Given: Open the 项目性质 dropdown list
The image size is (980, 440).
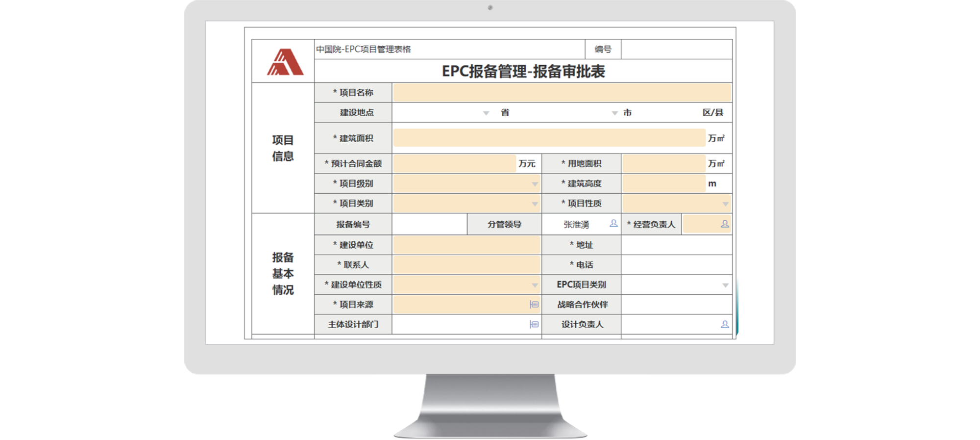Looking at the screenshot, I should pyautogui.click(x=725, y=204).
